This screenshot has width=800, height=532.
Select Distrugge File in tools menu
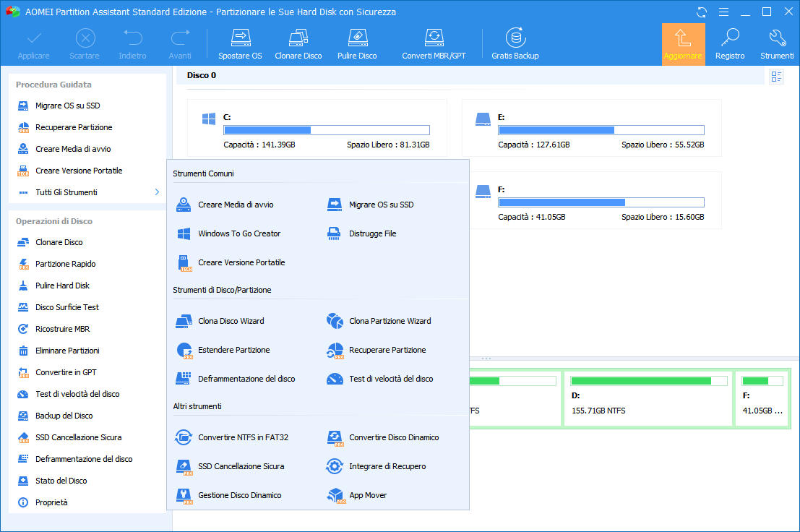[x=372, y=233]
